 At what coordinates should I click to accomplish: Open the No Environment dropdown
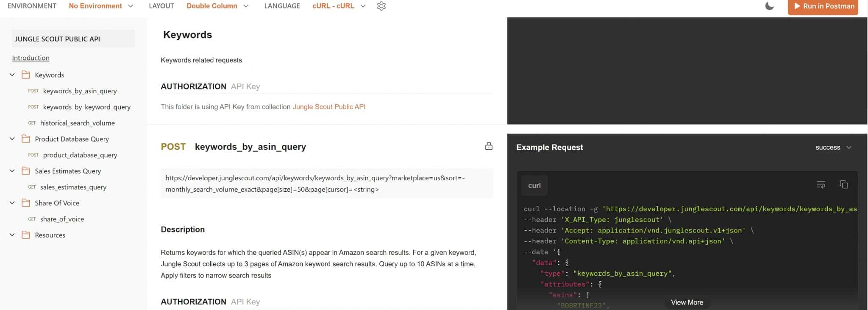(101, 6)
